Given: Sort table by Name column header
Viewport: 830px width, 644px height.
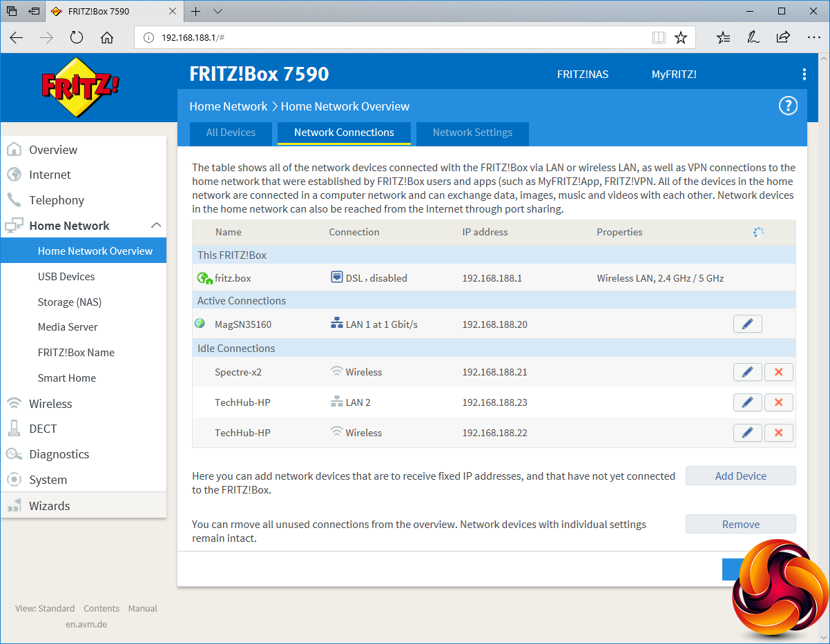Looking at the screenshot, I should pos(229,232).
